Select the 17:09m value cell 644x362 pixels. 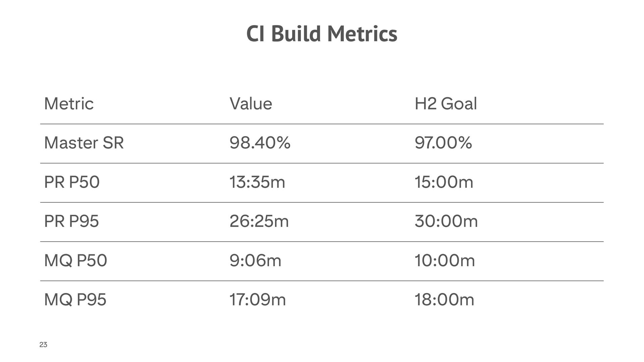pyautogui.click(x=258, y=299)
